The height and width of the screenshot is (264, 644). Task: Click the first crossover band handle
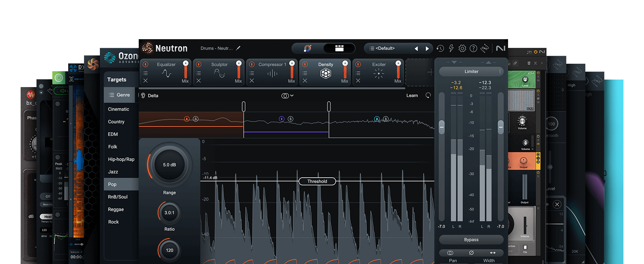pyautogui.click(x=244, y=106)
